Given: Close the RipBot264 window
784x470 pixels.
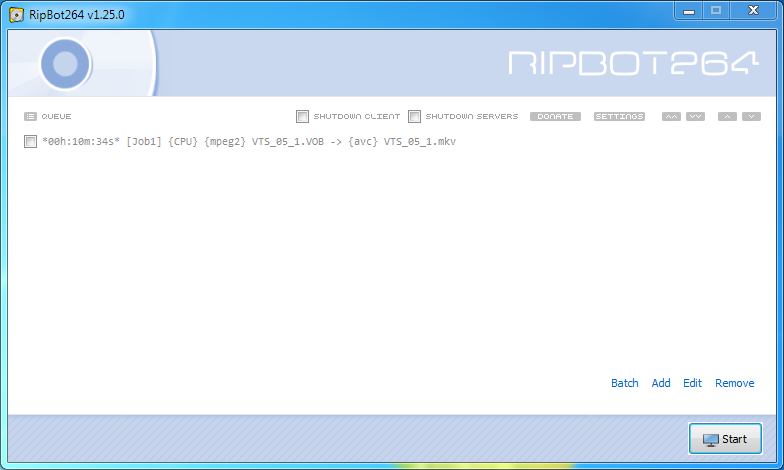Looking at the screenshot, I should [753, 11].
